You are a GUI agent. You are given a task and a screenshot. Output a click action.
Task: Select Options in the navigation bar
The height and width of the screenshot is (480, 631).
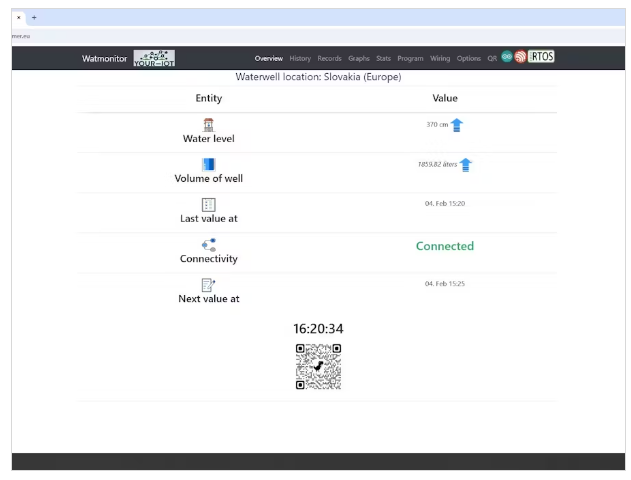[469, 59]
